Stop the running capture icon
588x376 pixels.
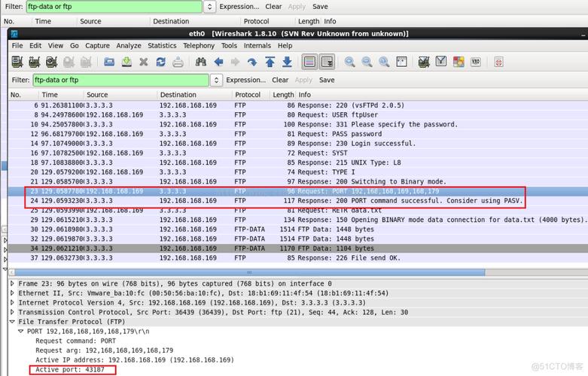click(x=69, y=62)
